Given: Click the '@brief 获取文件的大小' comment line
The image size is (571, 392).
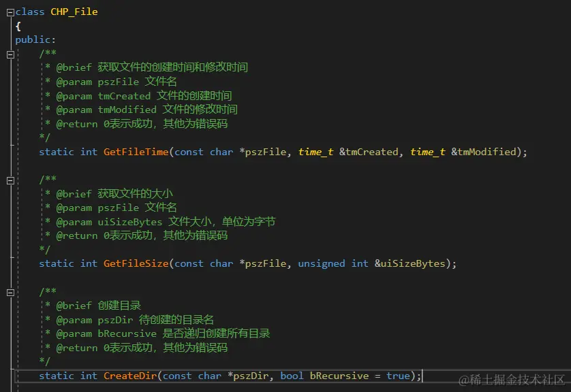Looking at the screenshot, I should click(x=108, y=194).
